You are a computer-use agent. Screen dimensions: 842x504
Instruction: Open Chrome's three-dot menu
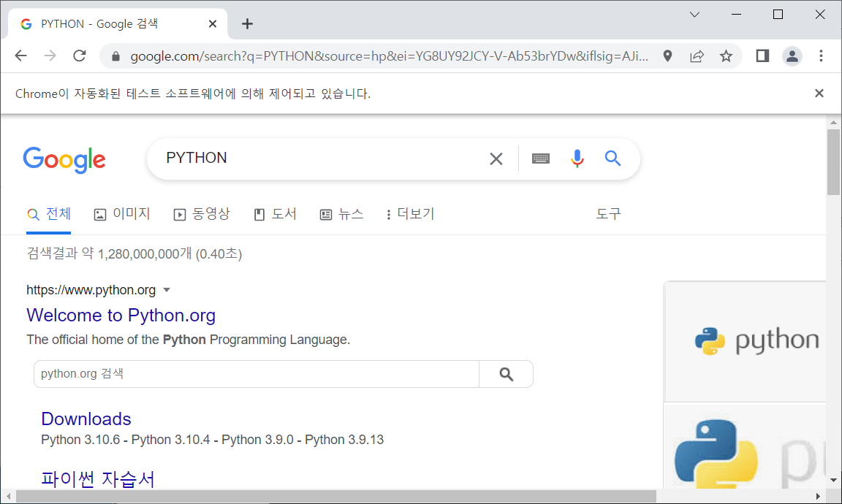(x=821, y=56)
